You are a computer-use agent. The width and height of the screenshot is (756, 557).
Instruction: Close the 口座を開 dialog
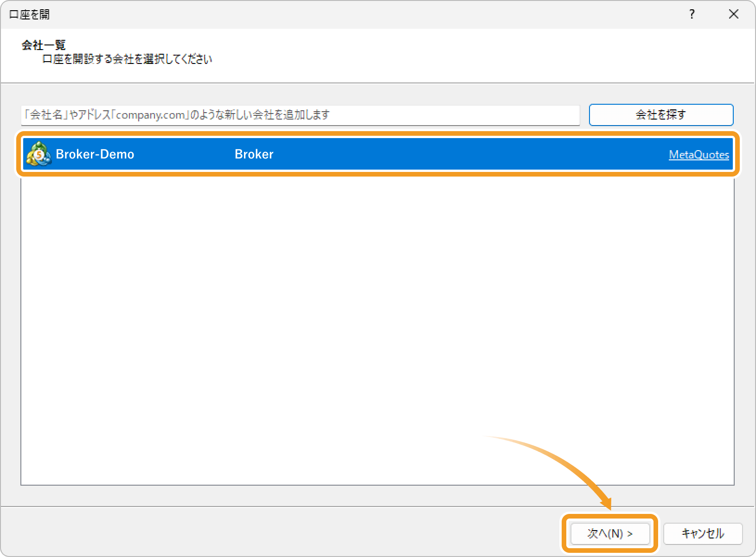[734, 14]
